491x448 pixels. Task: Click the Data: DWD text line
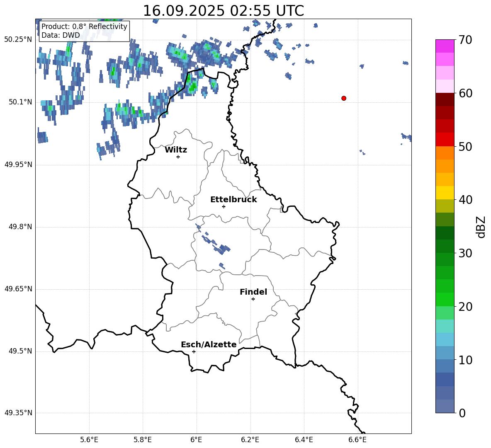61,36
